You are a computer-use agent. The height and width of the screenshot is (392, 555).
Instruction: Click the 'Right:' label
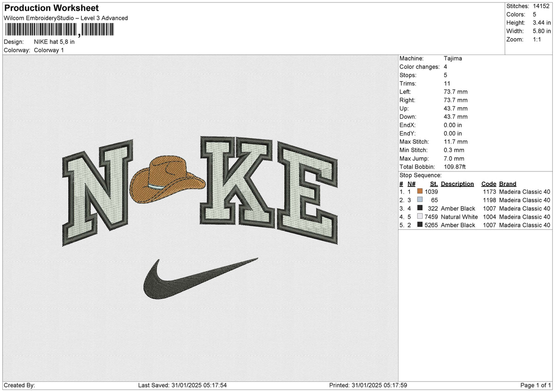[407, 100]
